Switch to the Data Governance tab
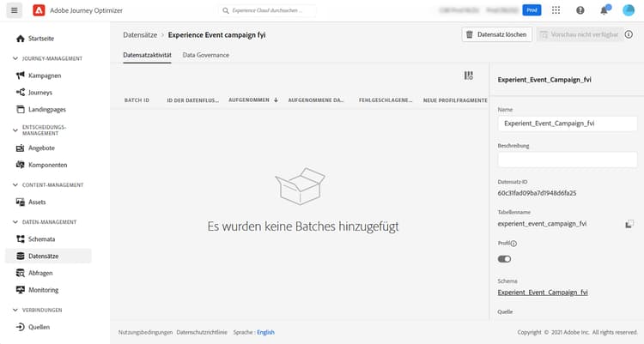This screenshot has height=344, width=644. [x=206, y=55]
